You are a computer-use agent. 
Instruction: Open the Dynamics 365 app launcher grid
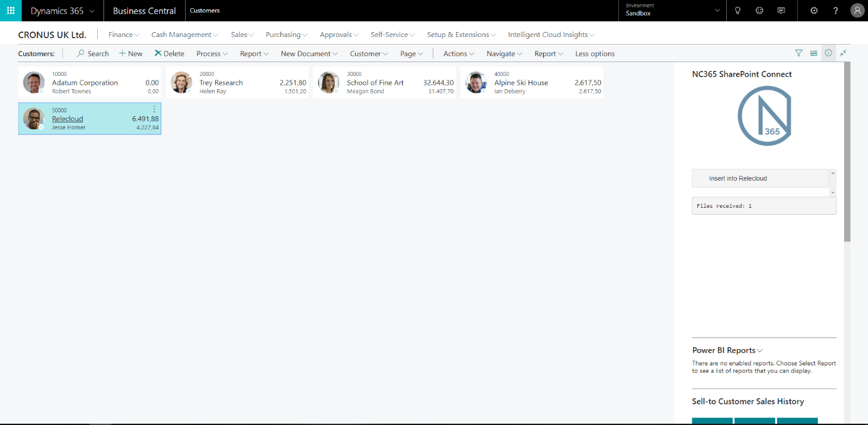pyautogui.click(x=11, y=11)
